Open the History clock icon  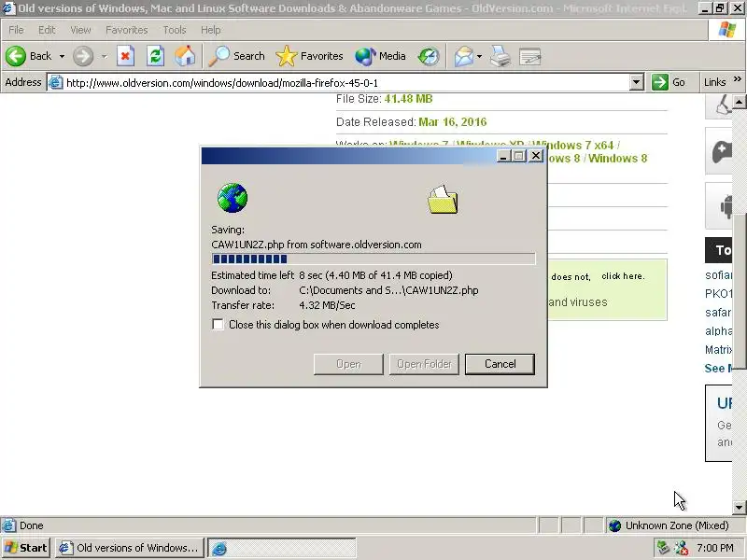point(429,56)
